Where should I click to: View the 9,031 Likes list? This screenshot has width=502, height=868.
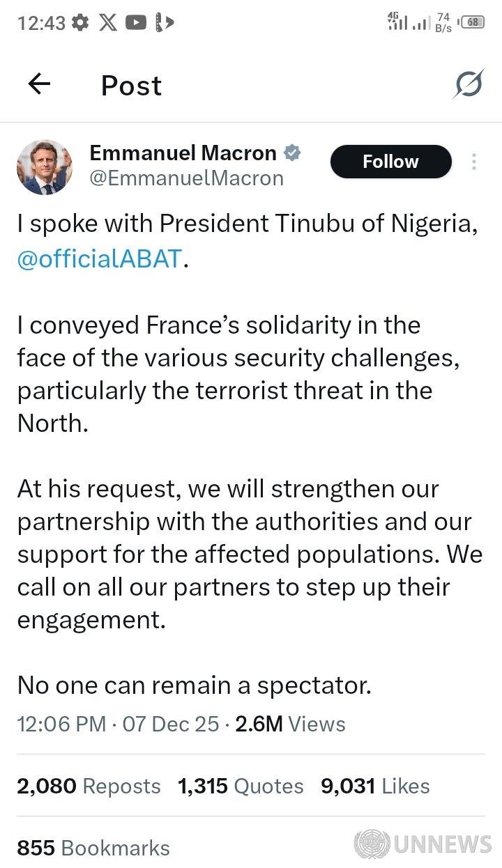(375, 786)
